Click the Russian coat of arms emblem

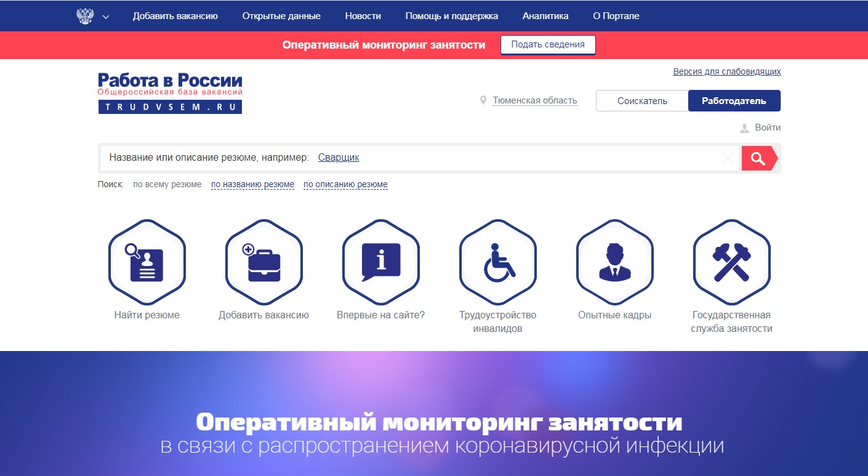[x=84, y=16]
